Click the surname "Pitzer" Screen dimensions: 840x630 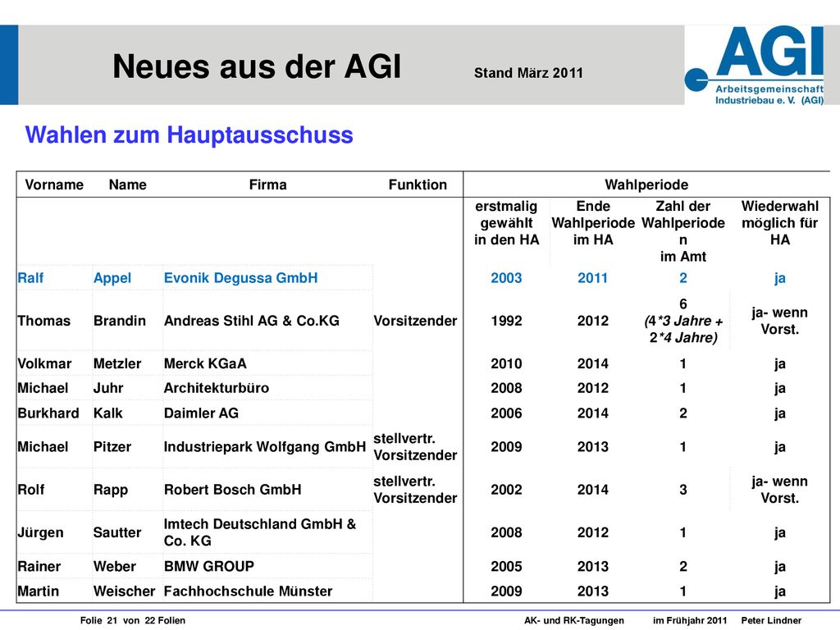[x=112, y=447]
